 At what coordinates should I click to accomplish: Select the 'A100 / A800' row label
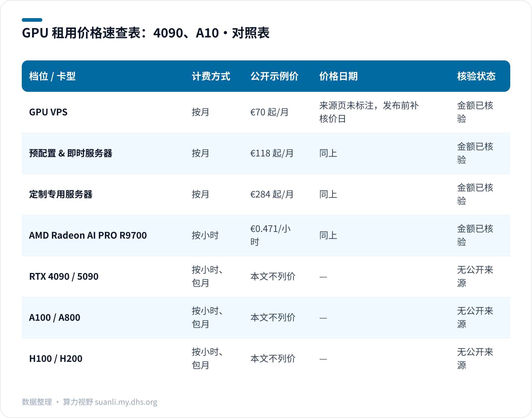click(55, 317)
